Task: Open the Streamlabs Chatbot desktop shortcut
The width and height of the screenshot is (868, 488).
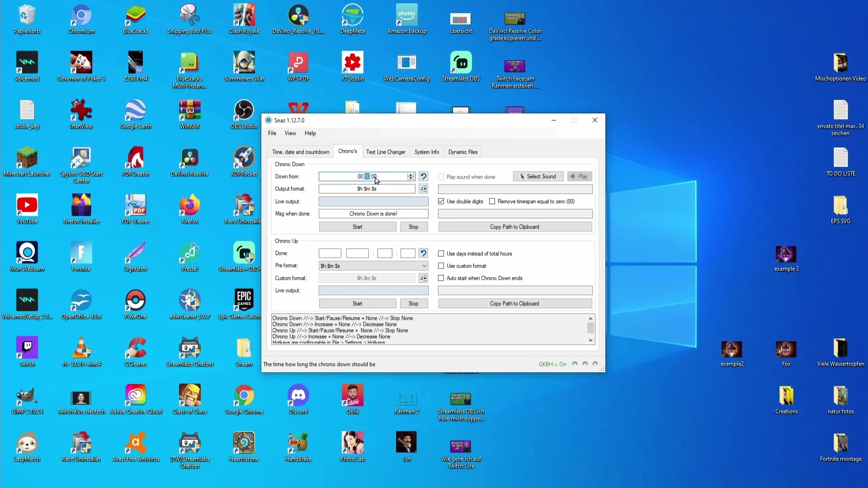Action: [x=189, y=352]
